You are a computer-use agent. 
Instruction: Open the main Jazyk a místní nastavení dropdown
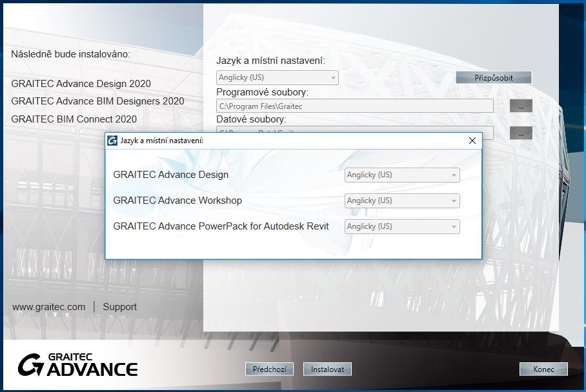pos(278,77)
